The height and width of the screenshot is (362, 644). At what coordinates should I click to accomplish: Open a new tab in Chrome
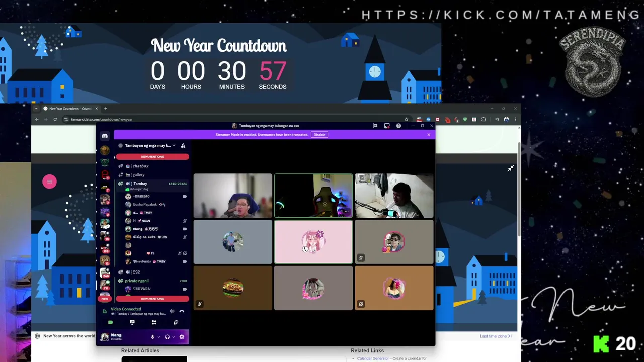coord(105,109)
